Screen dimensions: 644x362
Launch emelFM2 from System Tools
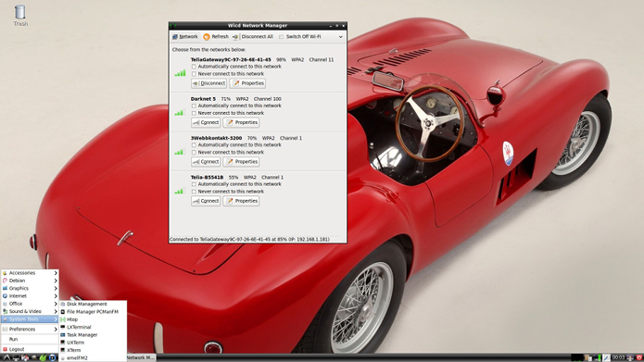[x=93, y=358]
